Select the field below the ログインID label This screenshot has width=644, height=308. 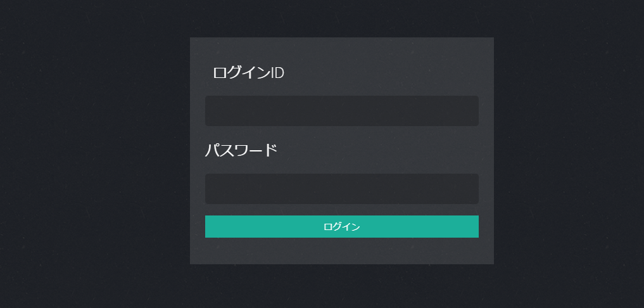[x=341, y=111]
